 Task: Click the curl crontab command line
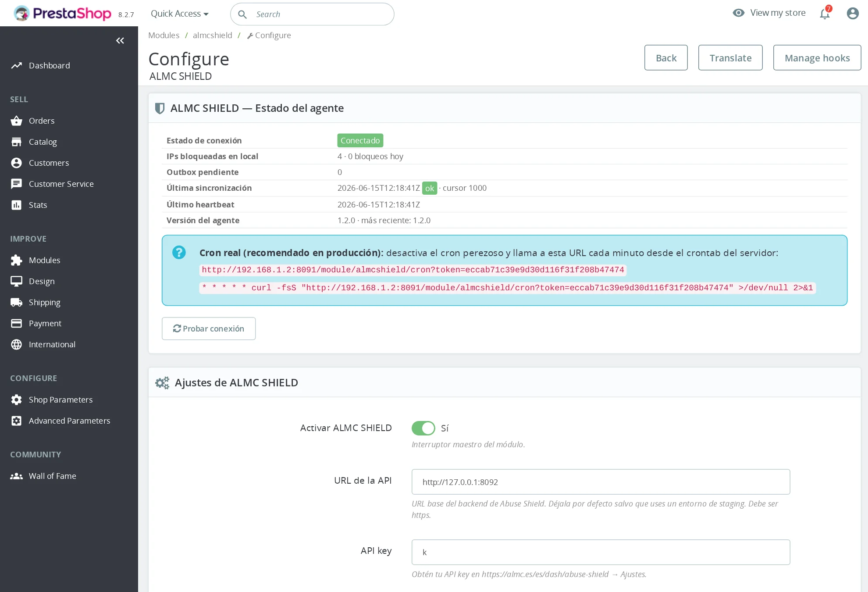508,288
